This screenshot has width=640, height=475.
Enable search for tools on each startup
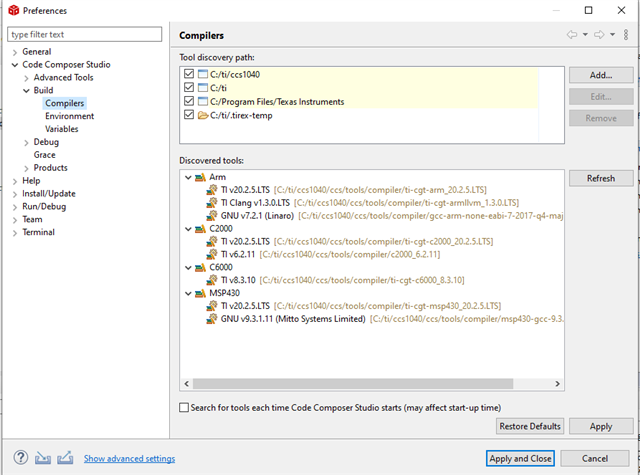tap(184, 407)
